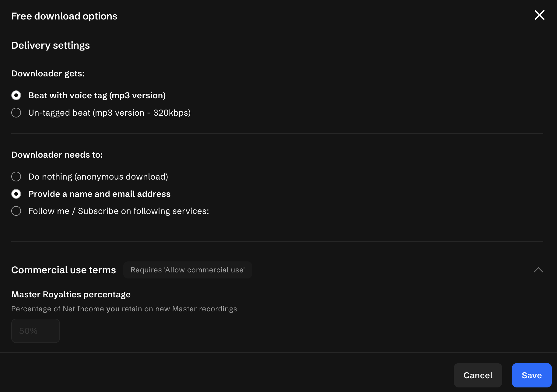Click the Cancel button
557x392 pixels.
[x=478, y=375]
